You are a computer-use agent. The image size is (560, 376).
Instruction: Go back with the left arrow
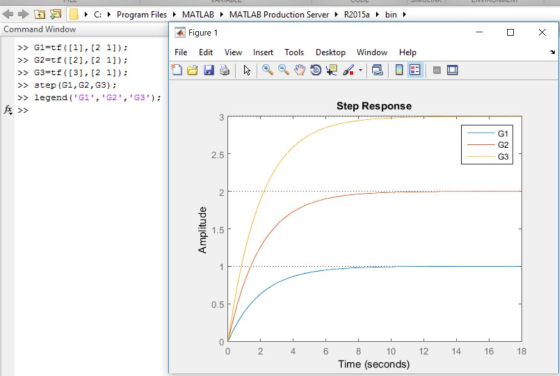[8, 14]
